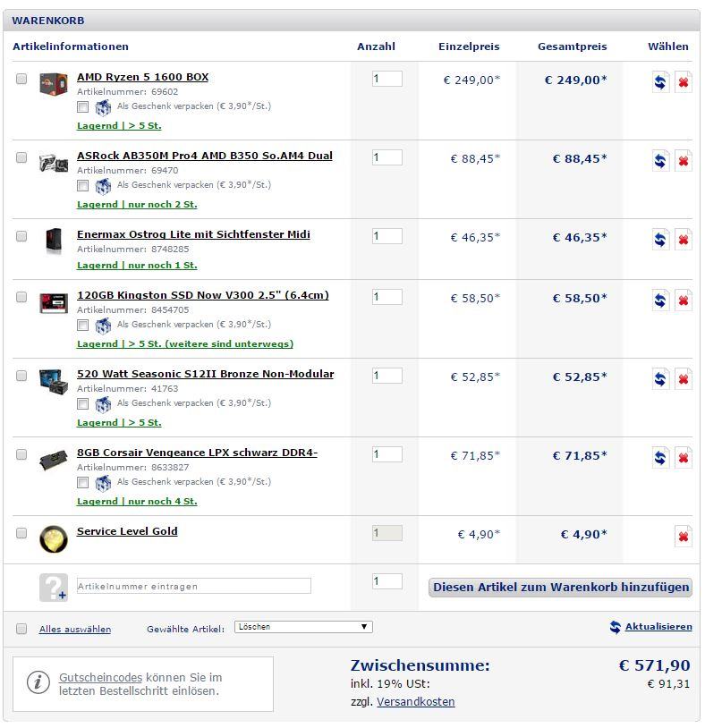Click the Alles auswählen link
Screen dimensions: 705x728
pos(75,629)
